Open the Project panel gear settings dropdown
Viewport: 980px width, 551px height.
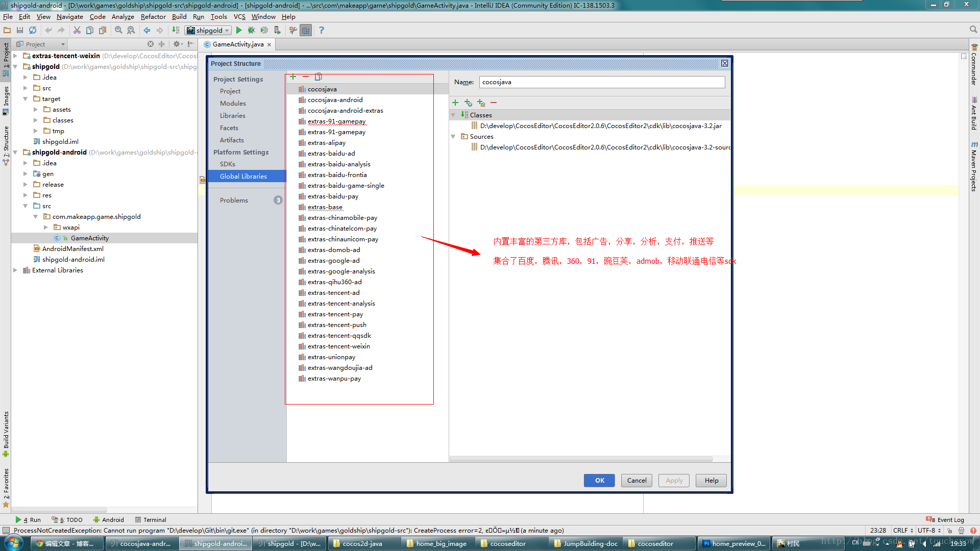point(178,44)
